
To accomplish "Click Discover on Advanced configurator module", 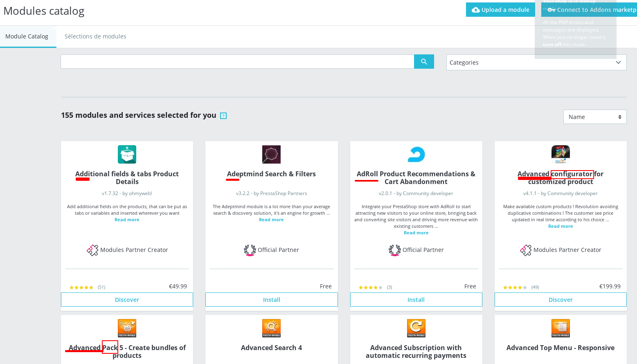I will pyautogui.click(x=560, y=299).
